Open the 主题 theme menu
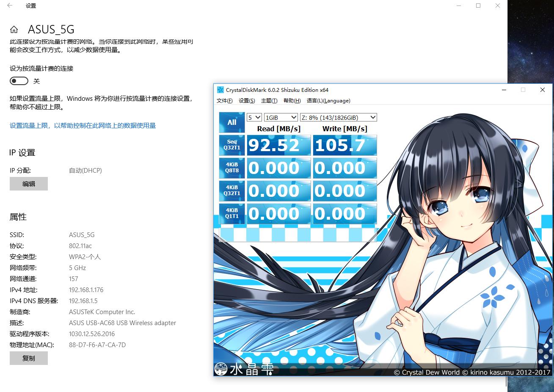The height and width of the screenshot is (392, 554). point(269,101)
